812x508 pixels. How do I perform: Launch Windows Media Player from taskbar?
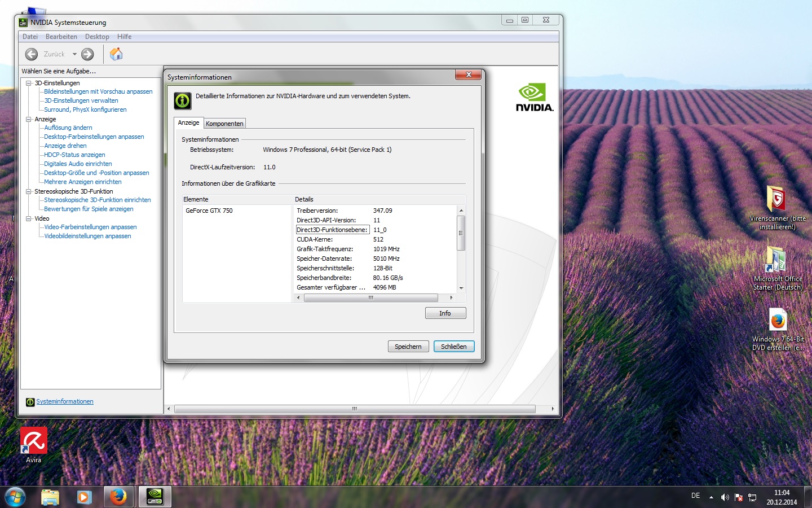click(84, 497)
